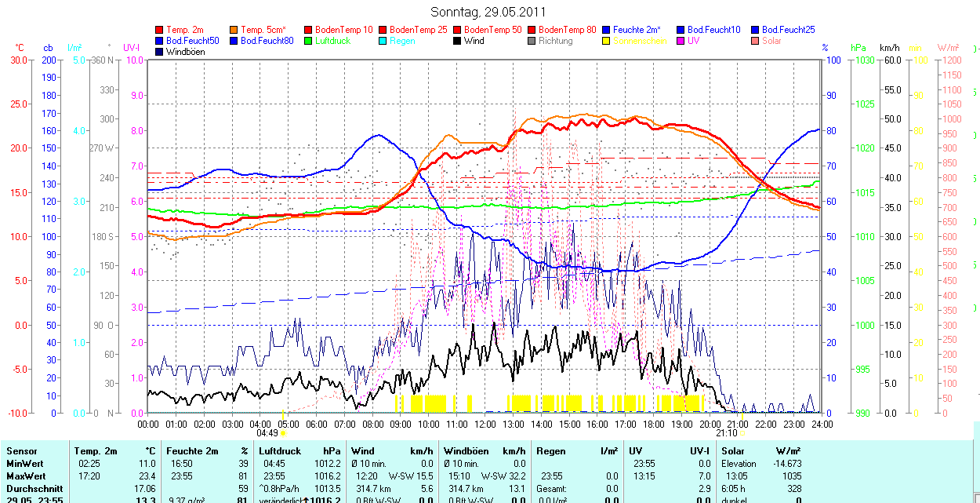This screenshot has height=503, width=980.
Task: Click the MaxWert row label
Action: click(x=26, y=476)
